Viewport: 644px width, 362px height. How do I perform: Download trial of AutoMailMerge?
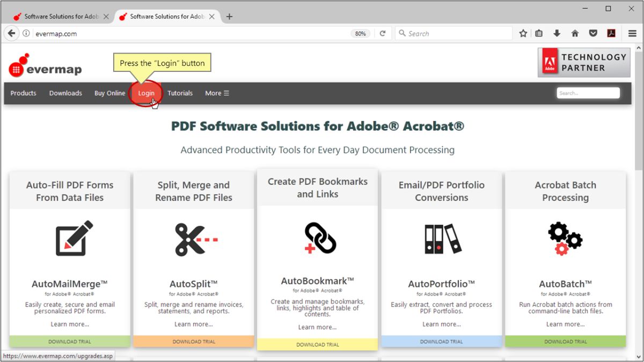point(70,342)
